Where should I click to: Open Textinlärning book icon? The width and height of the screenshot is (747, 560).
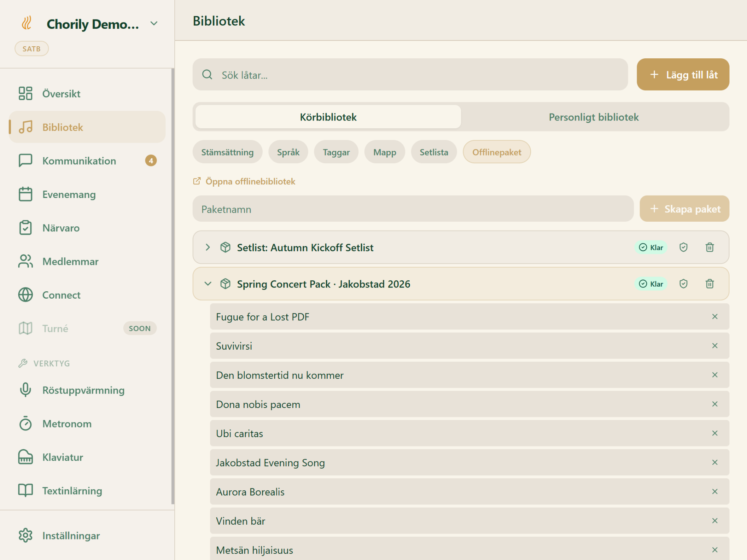point(25,490)
